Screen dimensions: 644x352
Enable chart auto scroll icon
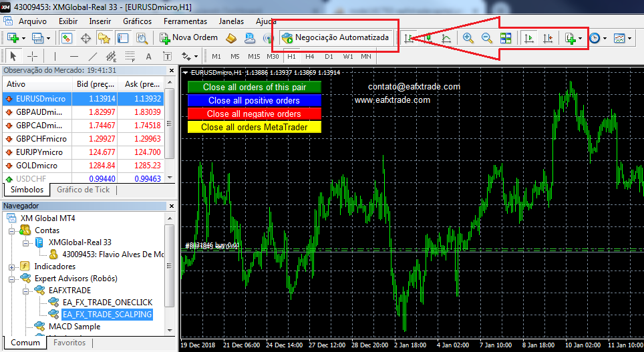[x=528, y=38]
